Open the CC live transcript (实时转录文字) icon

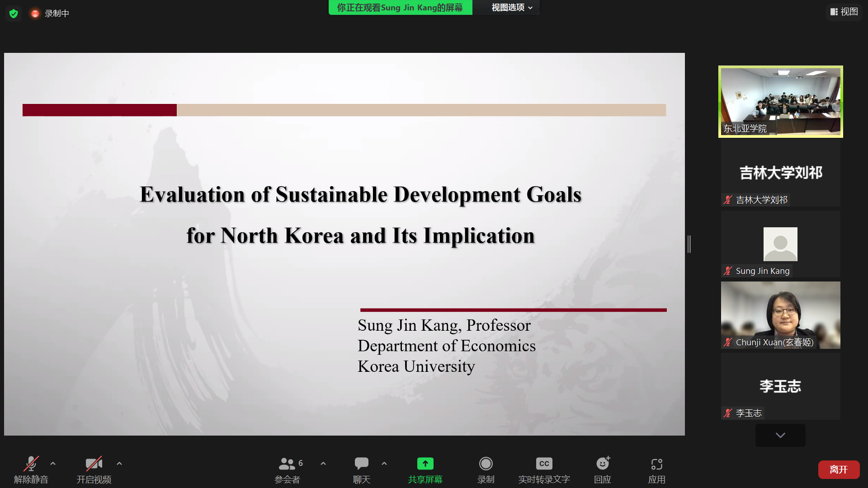(544, 464)
